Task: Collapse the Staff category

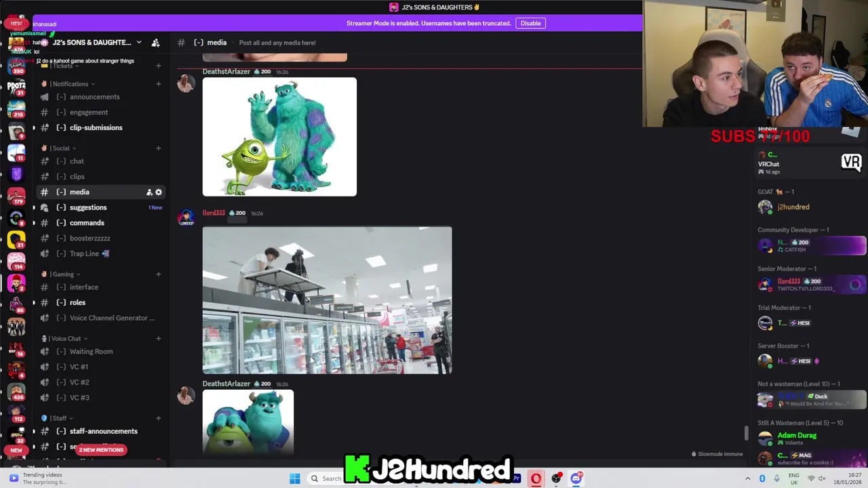Action: (x=58, y=418)
